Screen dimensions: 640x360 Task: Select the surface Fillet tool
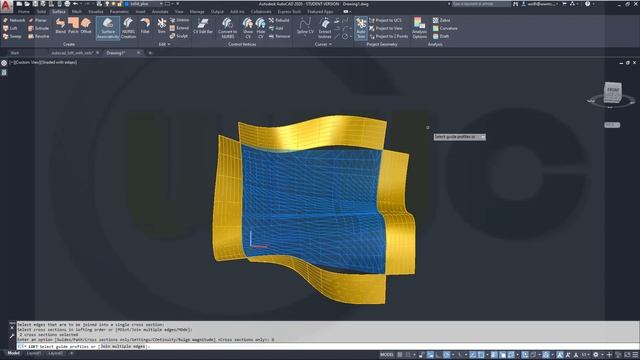tap(145, 26)
